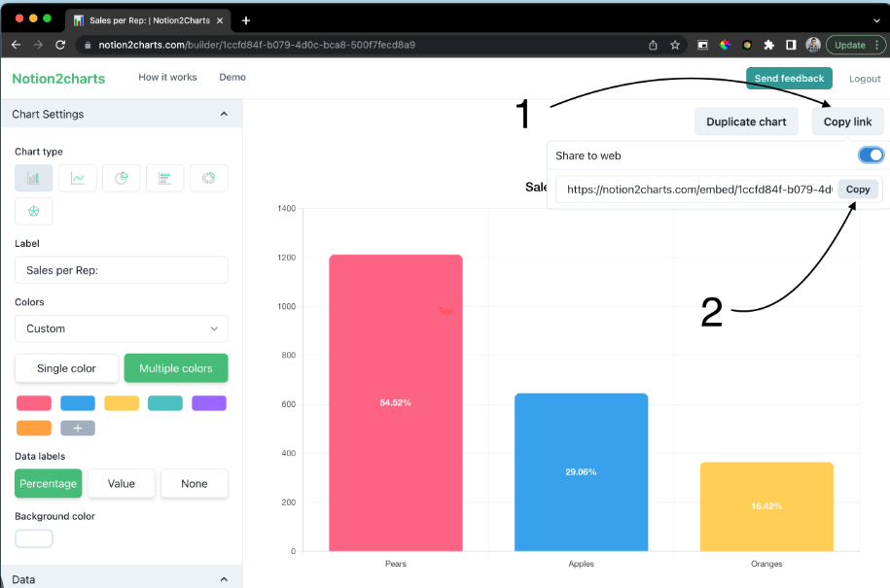890x588 pixels.
Task: Toggle the Share to web switch
Action: coord(872,155)
